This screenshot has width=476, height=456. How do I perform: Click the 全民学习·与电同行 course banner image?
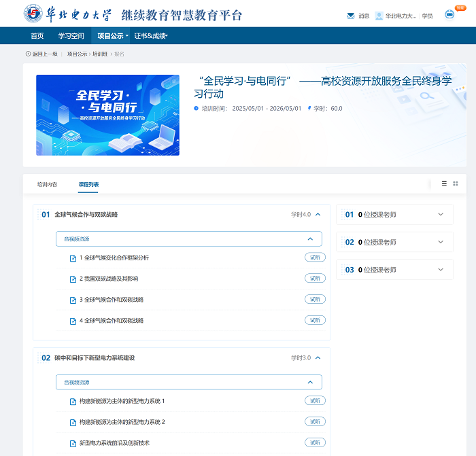tap(107, 115)
